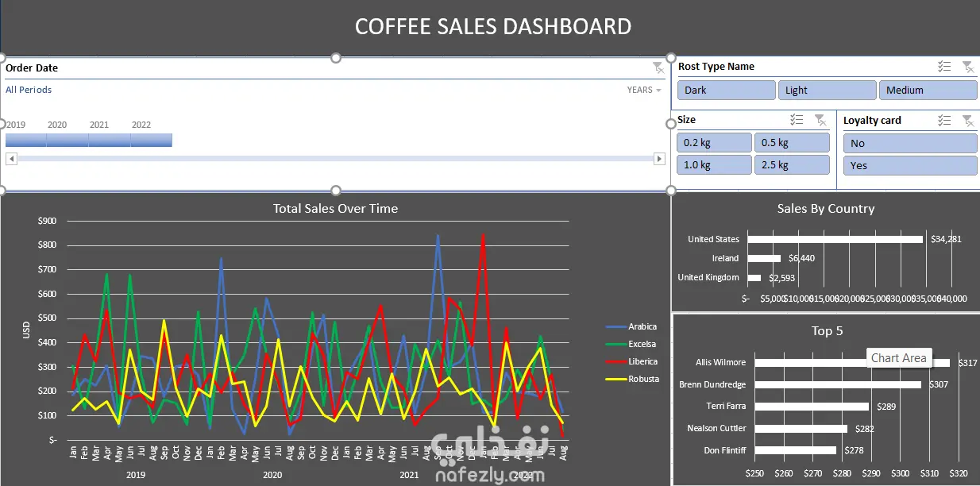Toggle the Dark roast filter
Screen dimensions: 980x486
(726, 90)
